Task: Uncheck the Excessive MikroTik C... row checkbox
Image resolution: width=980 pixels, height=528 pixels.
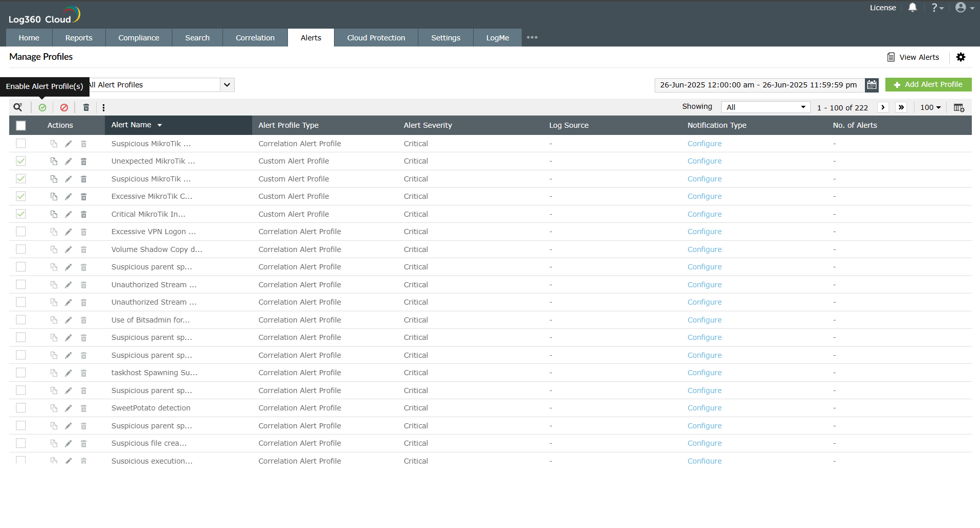Action: pyautogui.click(x=21, y=196)
